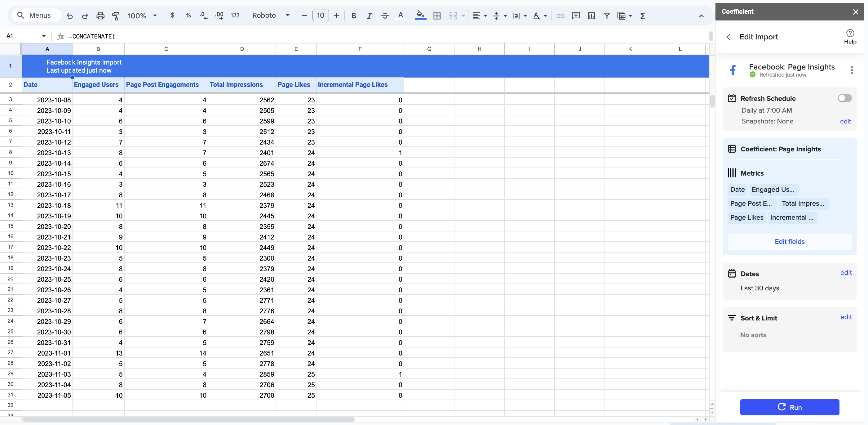Open the fill color picker
Screen dimensions: 868x425
(x=420, y=16)
